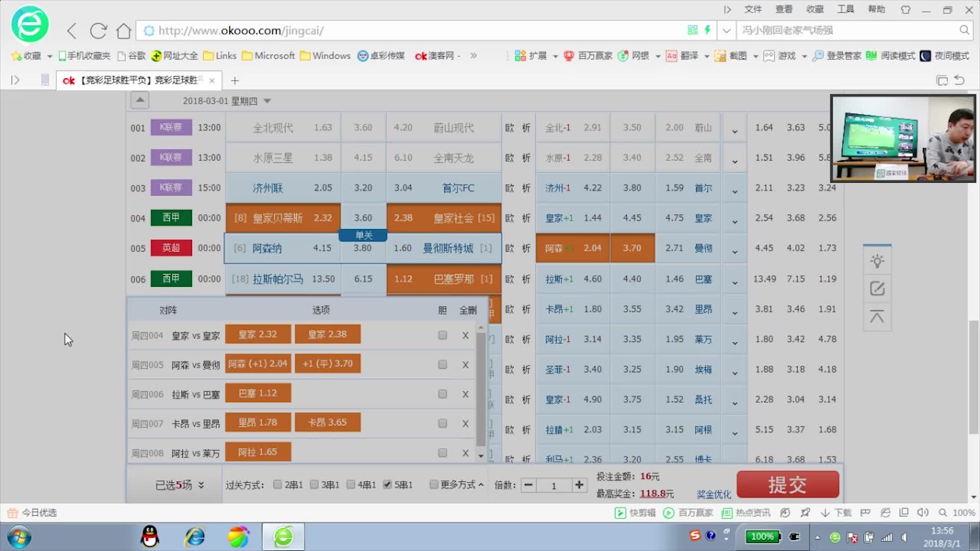
Task: Click 全删 to clear all selections
Action: pos(468,310)
